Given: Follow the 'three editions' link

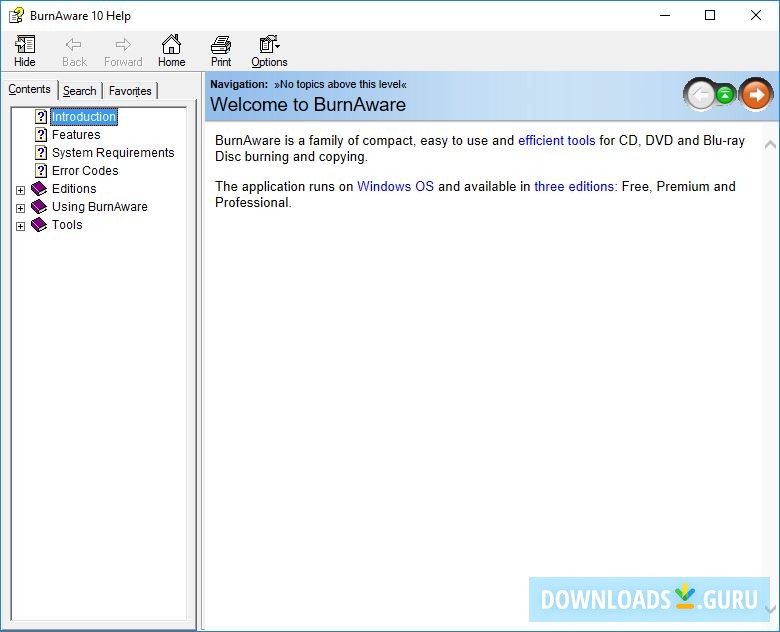Looking at the screenshot, I should pos(574,187).
